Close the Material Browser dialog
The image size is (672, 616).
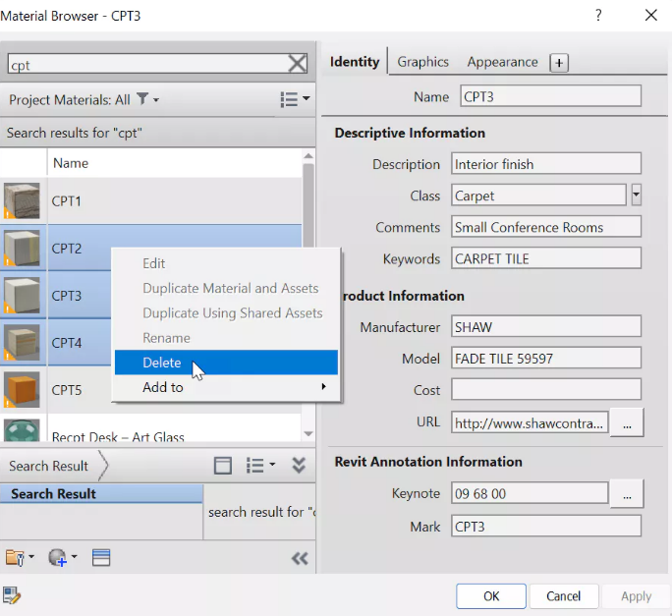651,16
